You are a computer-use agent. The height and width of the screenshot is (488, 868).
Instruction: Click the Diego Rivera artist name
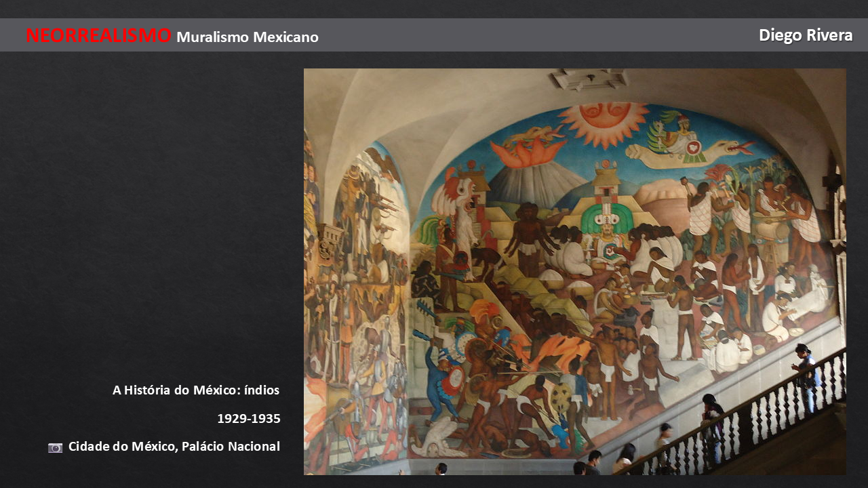pos(806,35)
